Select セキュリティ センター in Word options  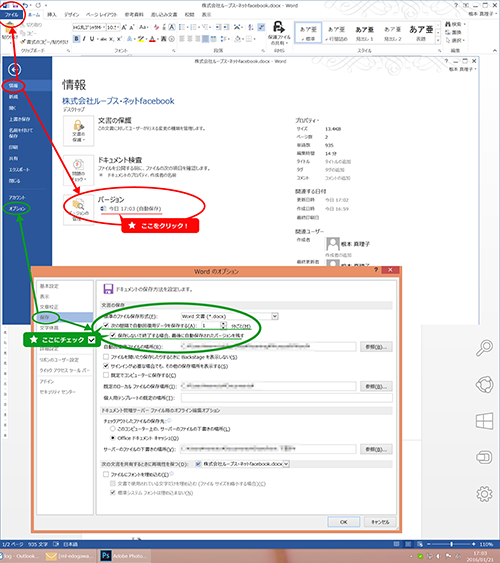(57, 392)
